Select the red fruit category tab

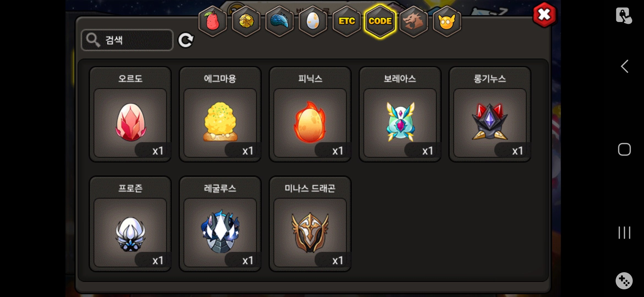click(212, 21)
